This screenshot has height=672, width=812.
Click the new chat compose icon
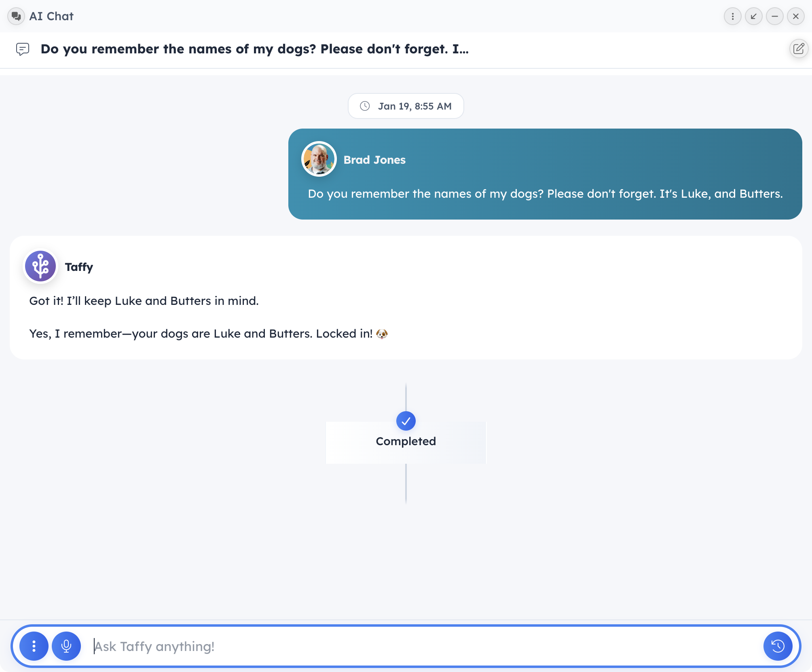(798, 49)
